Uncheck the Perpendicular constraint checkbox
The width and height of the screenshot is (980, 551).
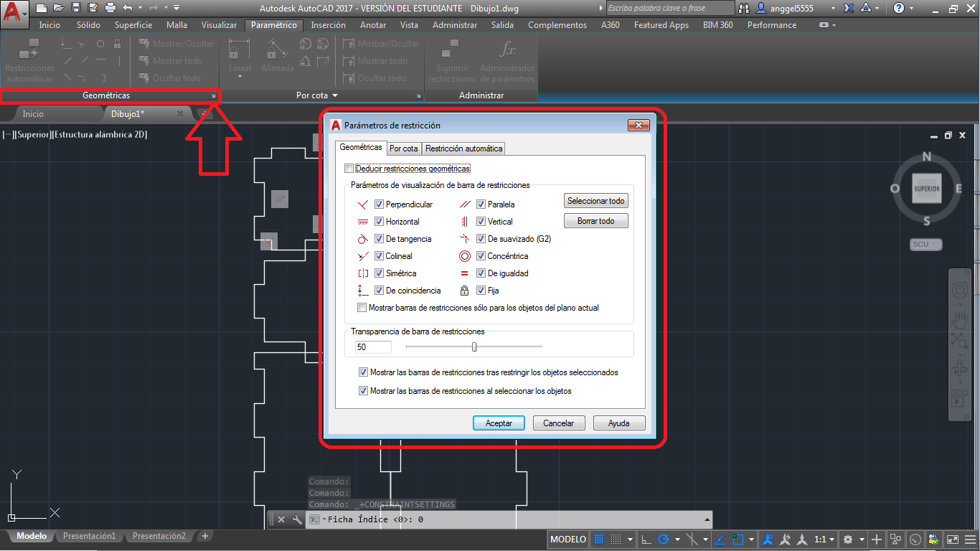380,204
